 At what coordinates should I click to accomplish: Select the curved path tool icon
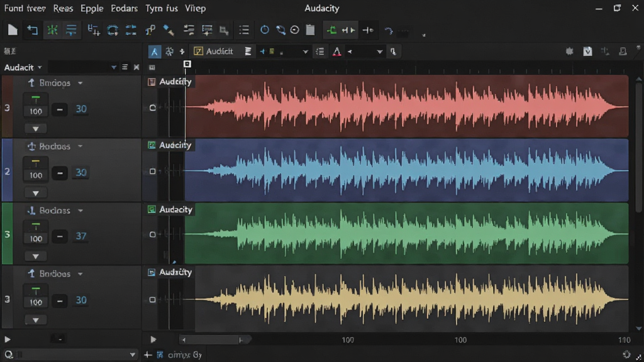[x=150, y=30]
